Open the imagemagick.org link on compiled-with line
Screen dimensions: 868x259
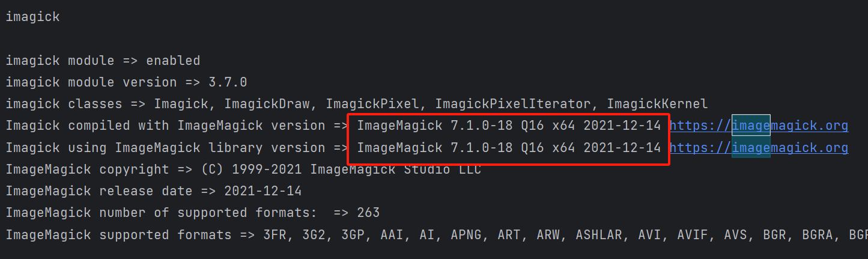tap(759, 126)
